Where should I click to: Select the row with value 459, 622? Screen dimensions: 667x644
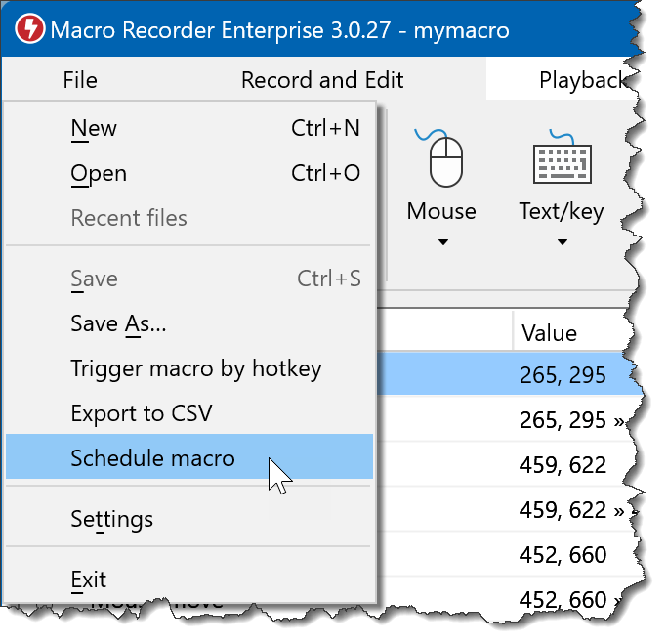(x=564, y=465)
